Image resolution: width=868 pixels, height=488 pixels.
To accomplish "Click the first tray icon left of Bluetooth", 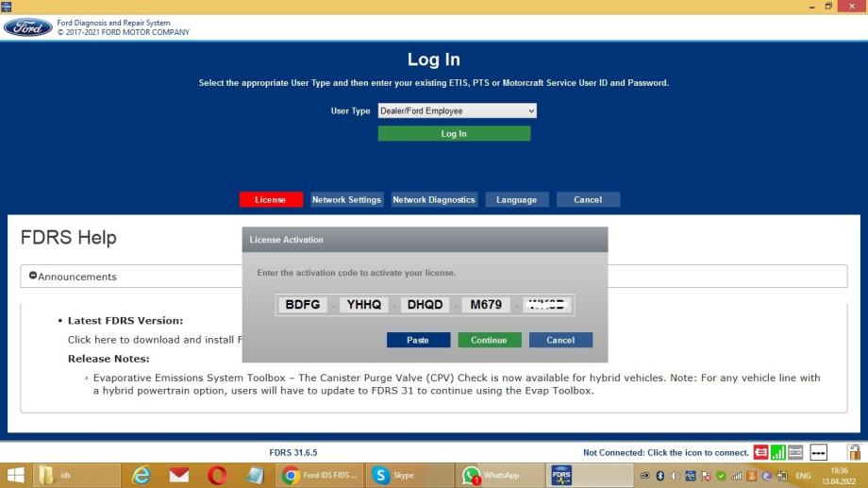I will click(645, 476).
